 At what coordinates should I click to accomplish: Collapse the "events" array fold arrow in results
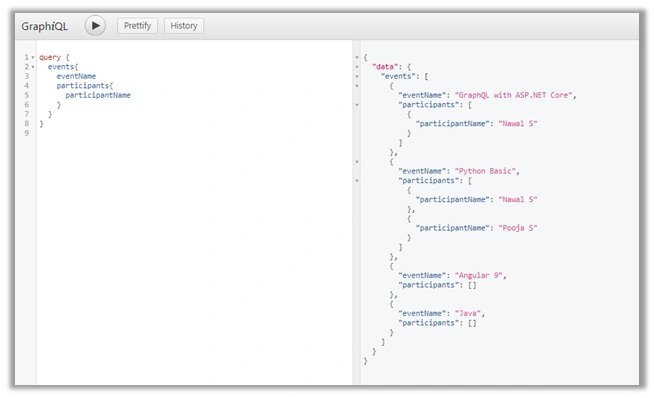[x=357, y=76]
